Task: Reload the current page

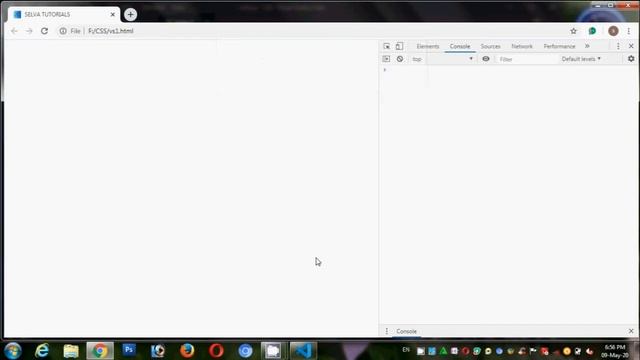Action: [44, 31]
